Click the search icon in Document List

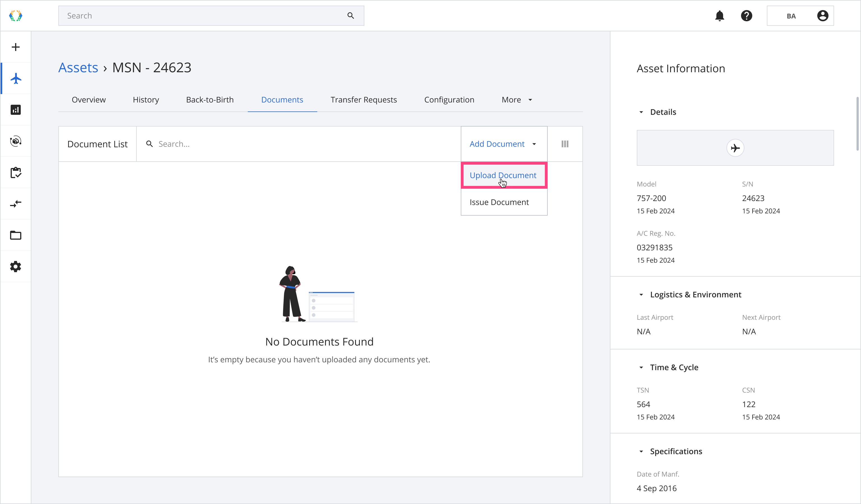149,144
